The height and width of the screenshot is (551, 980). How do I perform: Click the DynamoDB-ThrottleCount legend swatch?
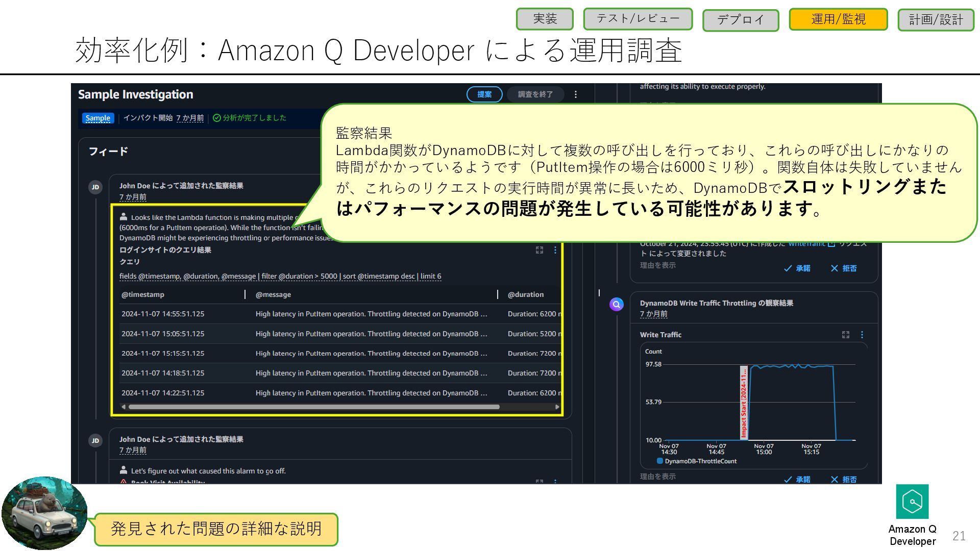click(659, 461)
